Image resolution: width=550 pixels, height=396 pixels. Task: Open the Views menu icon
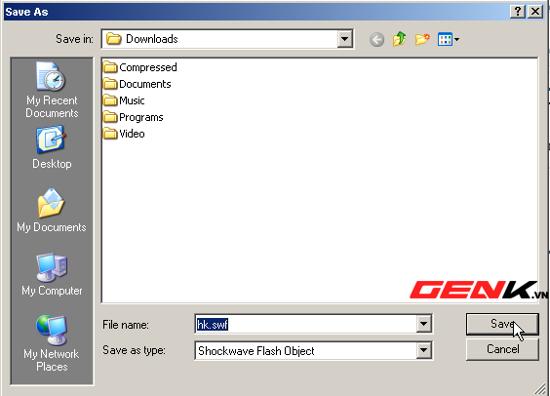pos(448,39)
